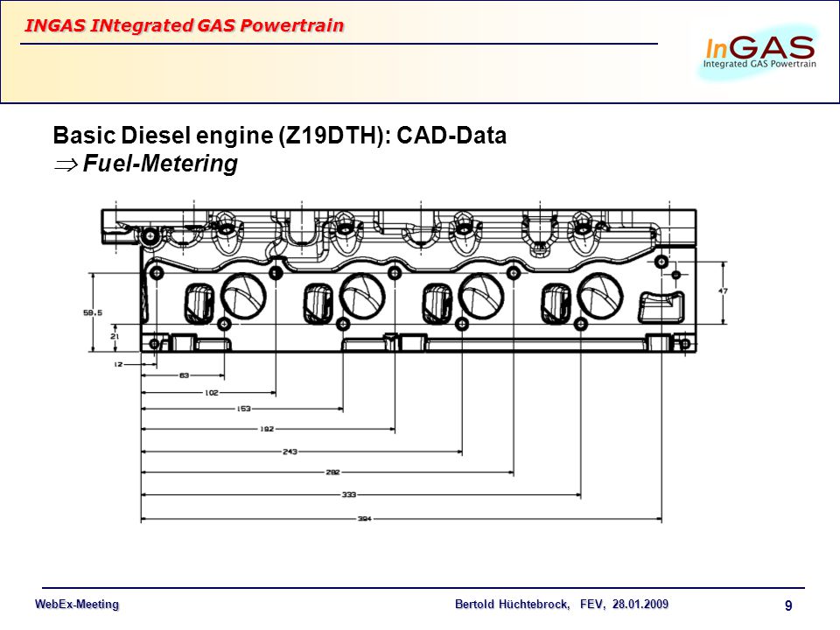Click the dimension value 282
The height and width of the screenshot is (630, 840).
pos(332,472)
